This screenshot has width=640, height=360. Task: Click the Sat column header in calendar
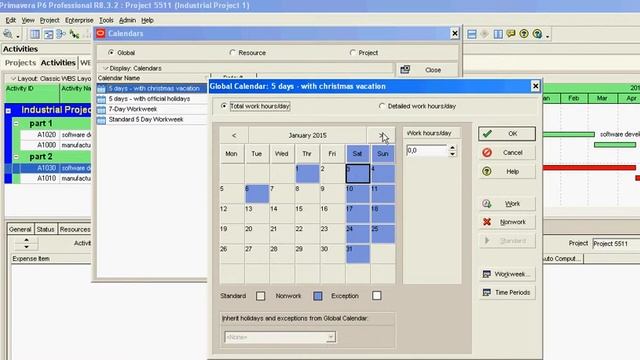click(x=358, y=154)
